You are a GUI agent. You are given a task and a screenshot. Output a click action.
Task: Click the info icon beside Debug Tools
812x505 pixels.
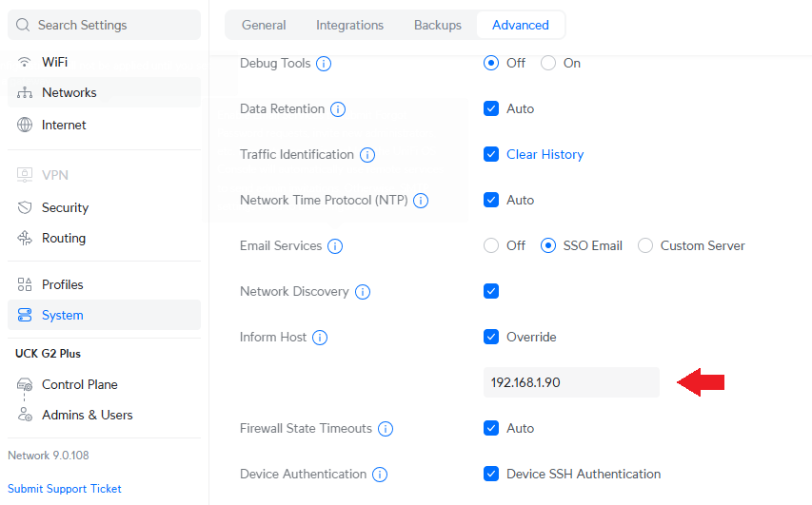[324, 64]
